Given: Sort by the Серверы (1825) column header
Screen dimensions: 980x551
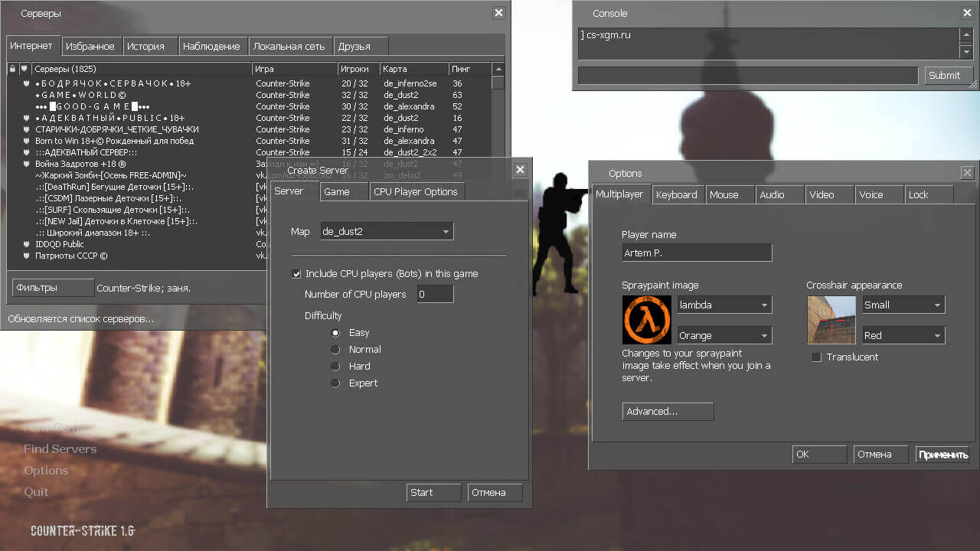Looking at the screenshot, I should tap(142, 69).
